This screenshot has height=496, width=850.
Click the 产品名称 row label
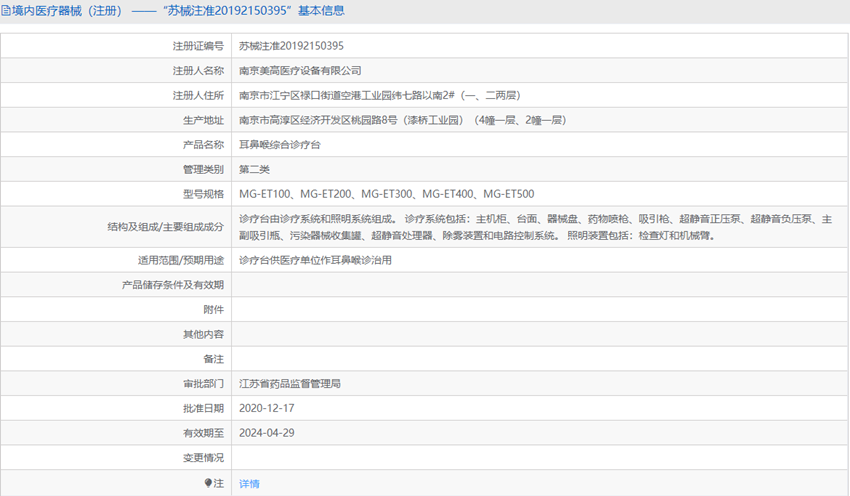click(x=203, y=145)
